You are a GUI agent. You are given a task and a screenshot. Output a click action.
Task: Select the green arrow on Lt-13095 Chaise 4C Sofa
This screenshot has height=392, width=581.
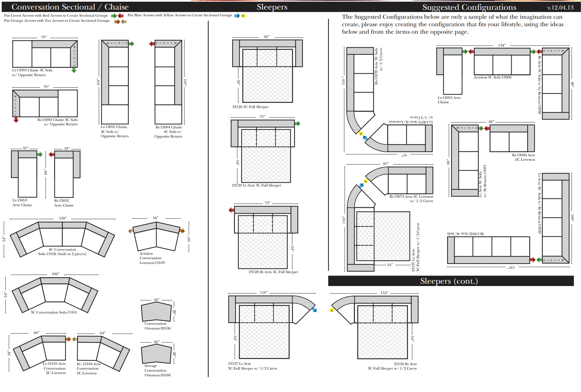(132, 43)
